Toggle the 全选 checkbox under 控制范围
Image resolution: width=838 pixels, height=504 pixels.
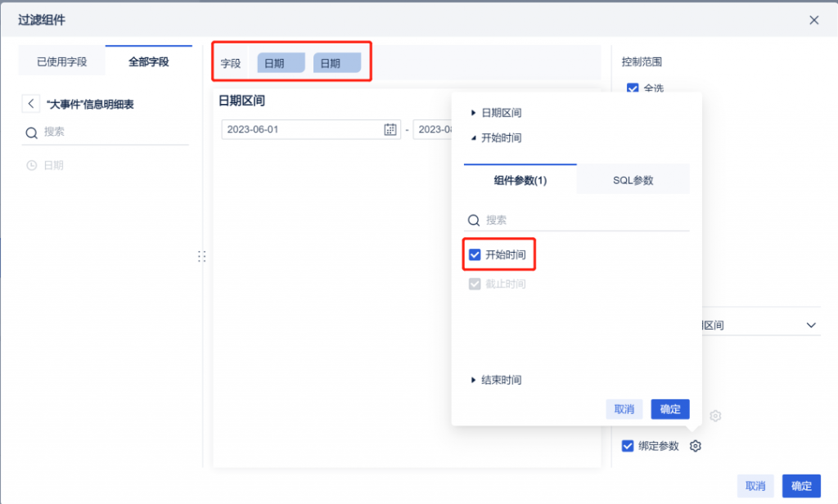[x=633, y=88]
